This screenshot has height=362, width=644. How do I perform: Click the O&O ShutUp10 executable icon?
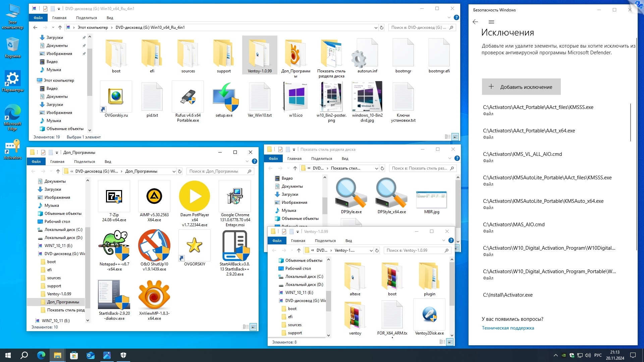coord(154,246)
